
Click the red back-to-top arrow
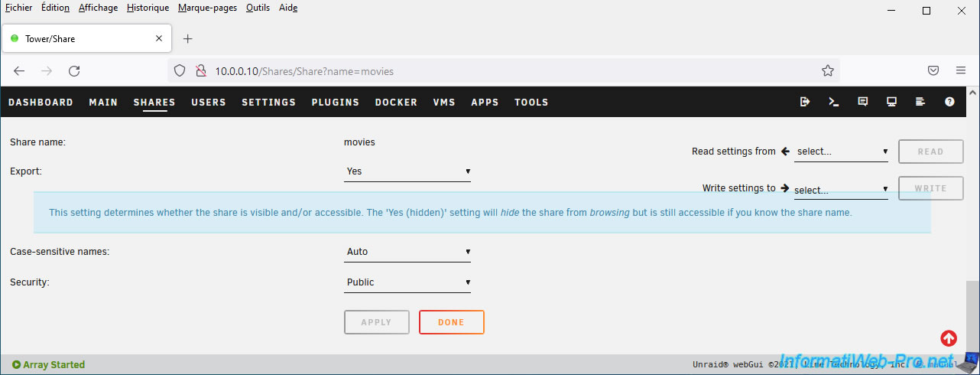coord(949,337)
